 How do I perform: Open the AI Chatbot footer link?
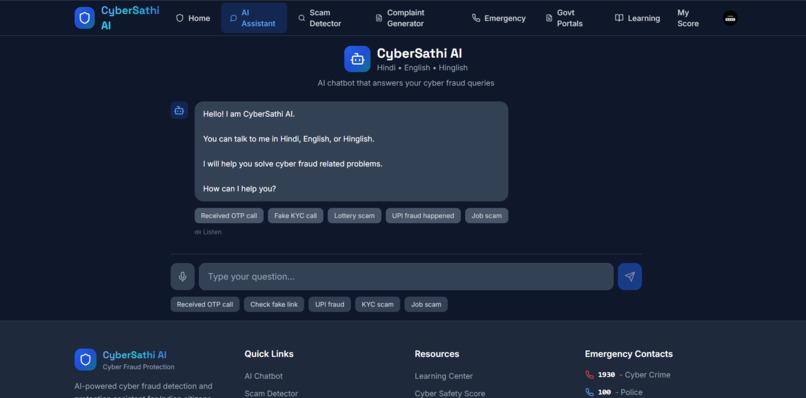point(263,376)
